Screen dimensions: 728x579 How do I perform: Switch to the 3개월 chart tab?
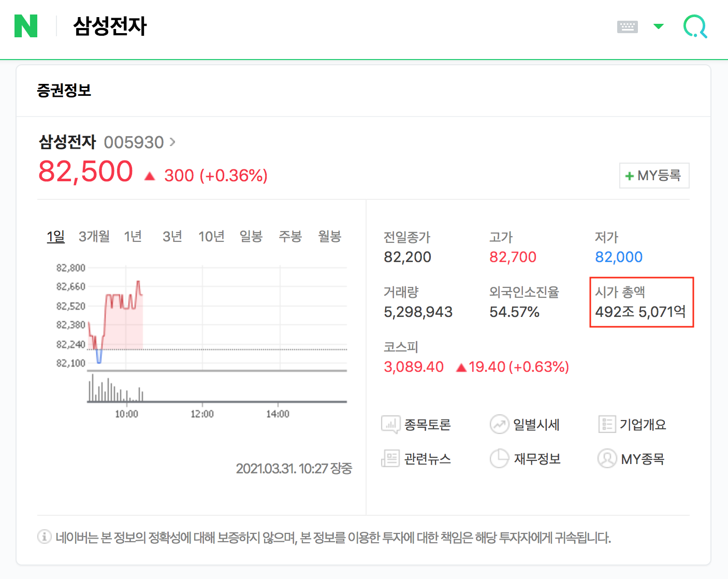tap(94, 236)
